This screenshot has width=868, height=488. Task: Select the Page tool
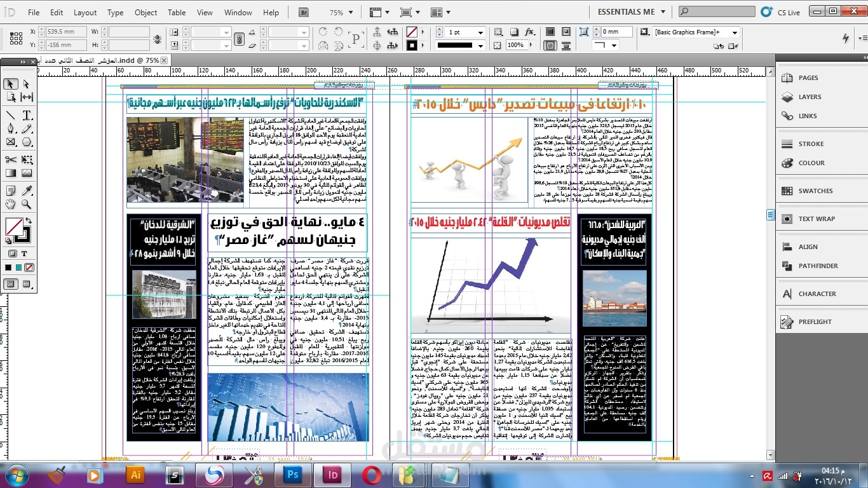tap(11, 97)
